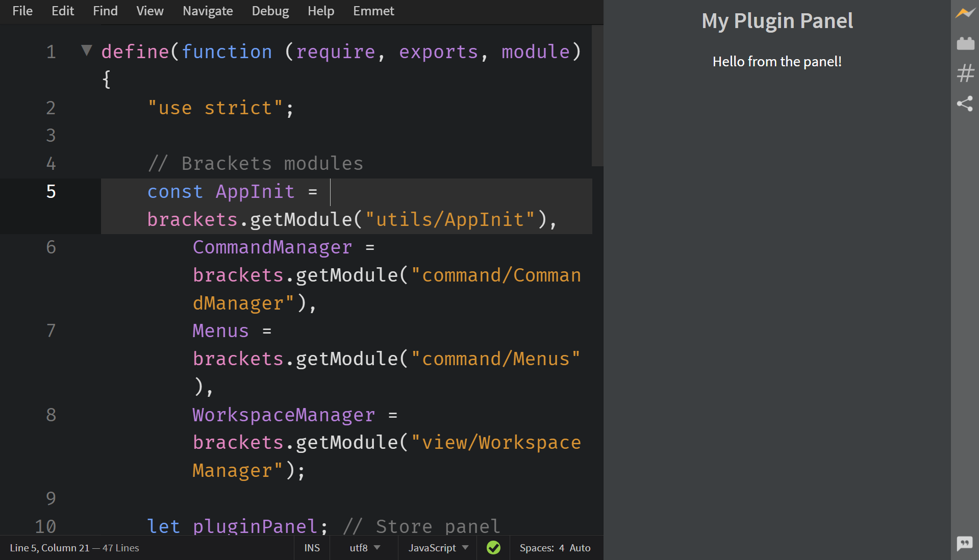Open the File menu
979x560 pixels.
tap(22, 11)
